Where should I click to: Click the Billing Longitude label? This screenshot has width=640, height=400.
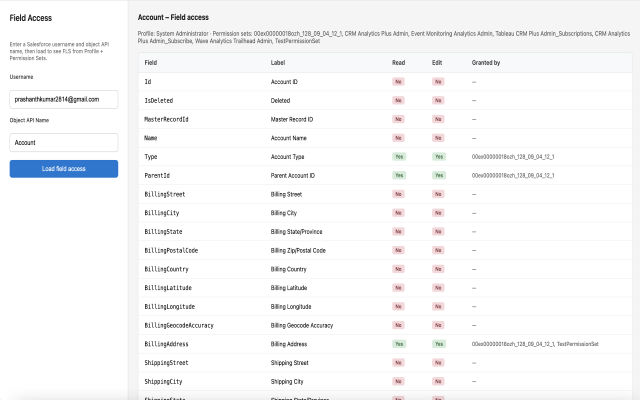(291, 307)
